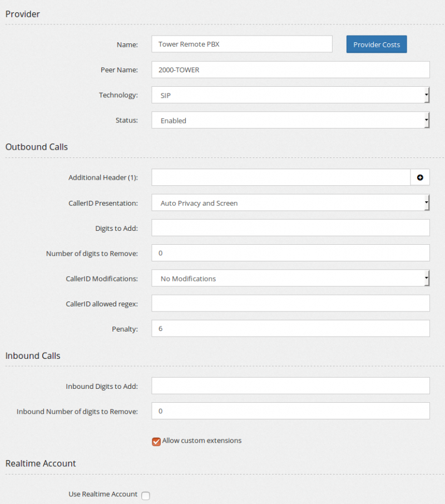The image size is (445, 504).
Task: Click the Inbound Calls section heading
Action: coord(32,355)
